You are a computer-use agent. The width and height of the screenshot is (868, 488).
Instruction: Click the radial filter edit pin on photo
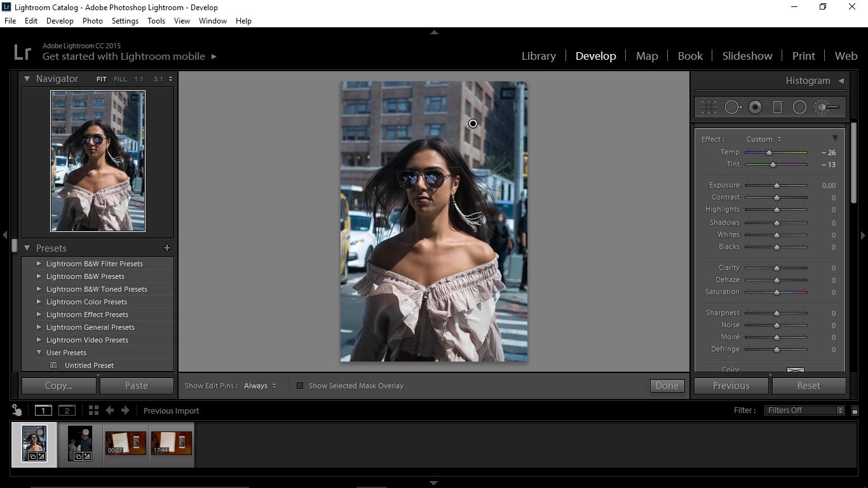[x=473, y=123]
